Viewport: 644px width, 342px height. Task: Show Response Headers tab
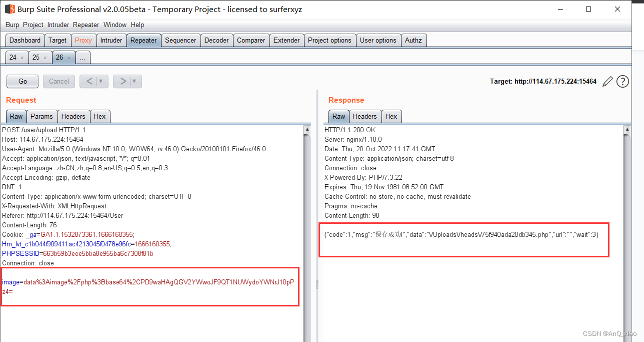pyautogui.click(x=365, y=116)
